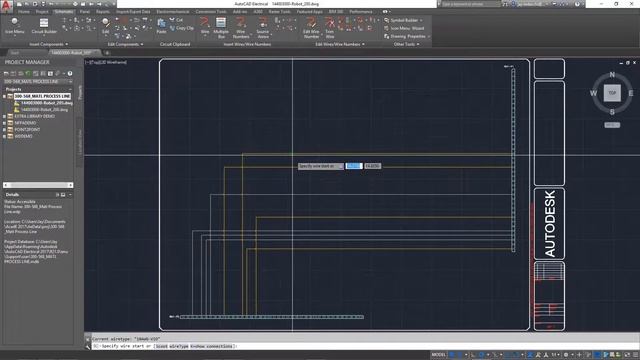The image size is (640, 360).
Task: Open the Symbol Builder tool
Action: point(403,20)
